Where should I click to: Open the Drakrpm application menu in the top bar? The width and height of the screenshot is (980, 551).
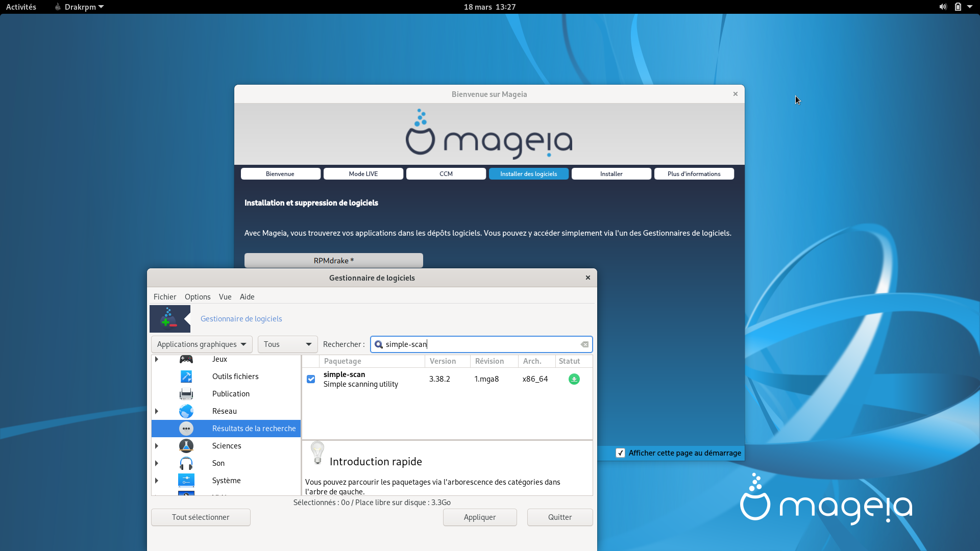click(x=79, y=7)
